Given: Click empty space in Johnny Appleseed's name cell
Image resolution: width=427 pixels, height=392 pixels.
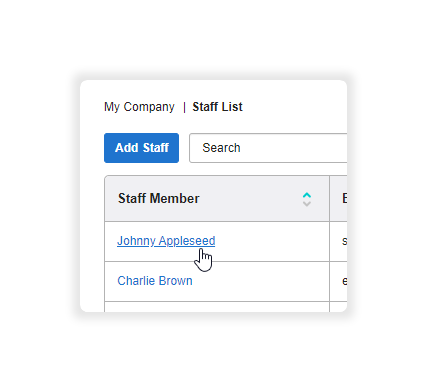Looking at the screenshot, I should pyautogui.click(x=272, y=241).
